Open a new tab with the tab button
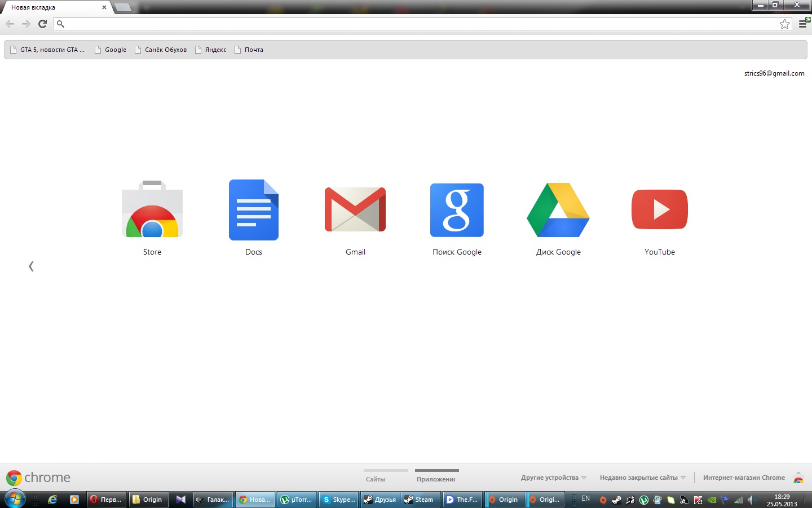Viewport: 812px width, 508px height. [x=123, y=7]
